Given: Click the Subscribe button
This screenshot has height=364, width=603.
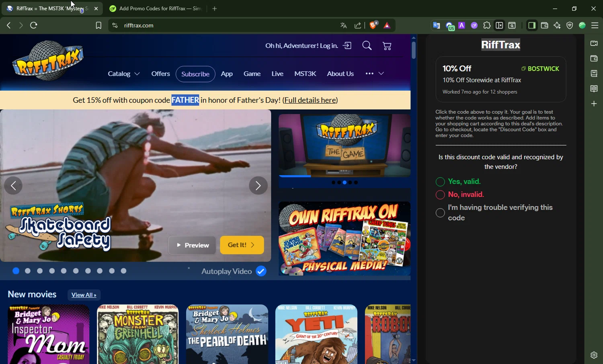Looking at the screenshot, I should pos(195,74).
